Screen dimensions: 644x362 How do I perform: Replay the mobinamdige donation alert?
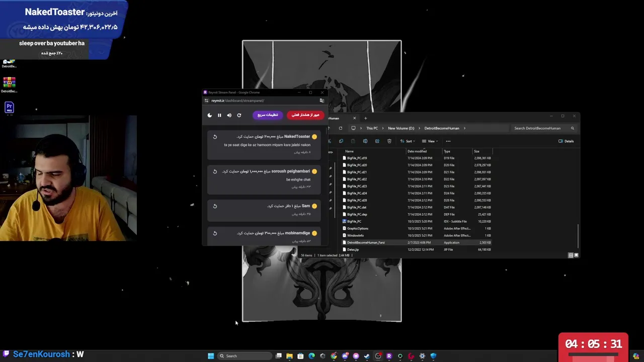(215, 233)
